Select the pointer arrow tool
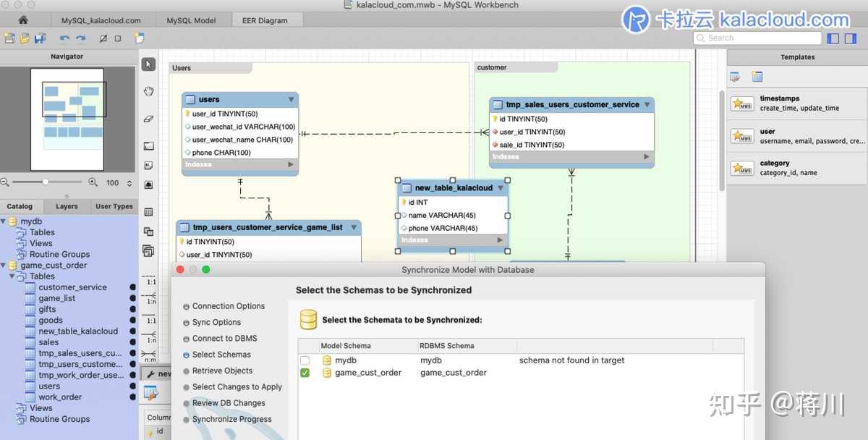 [148, 64]
